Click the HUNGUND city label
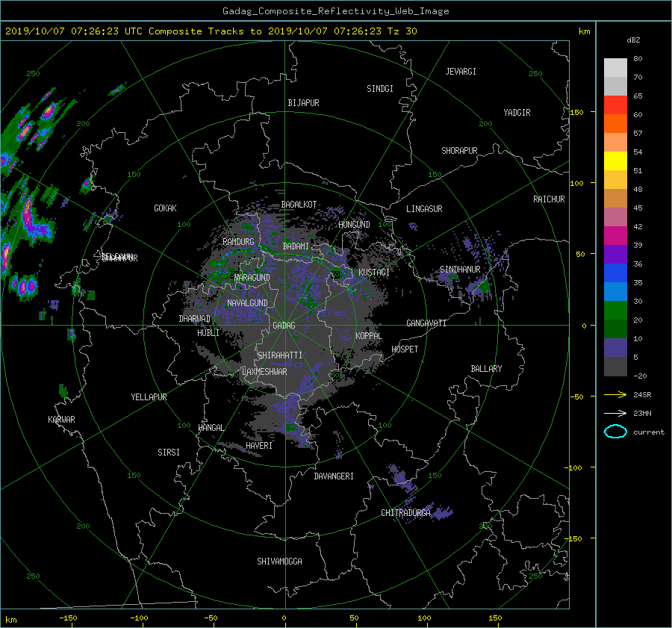 354,225
